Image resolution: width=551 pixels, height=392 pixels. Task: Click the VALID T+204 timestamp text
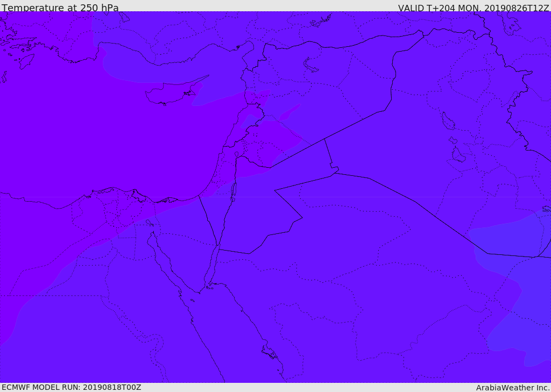click(x=474, y=8)
